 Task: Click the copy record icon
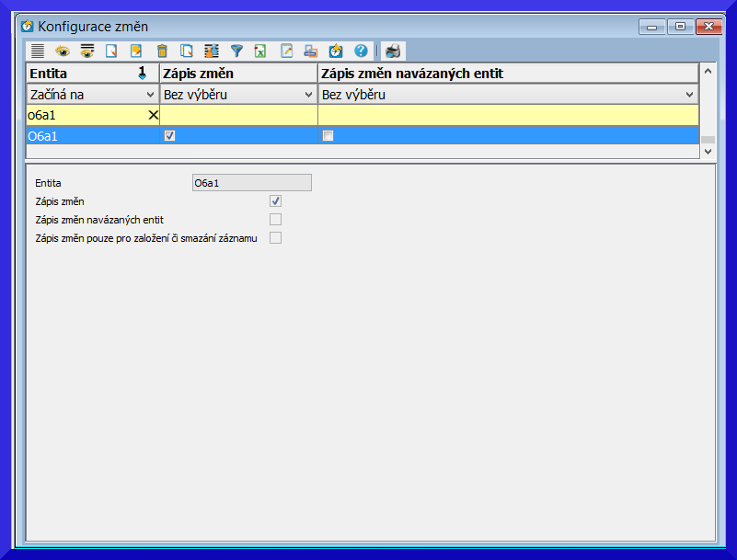187,51
